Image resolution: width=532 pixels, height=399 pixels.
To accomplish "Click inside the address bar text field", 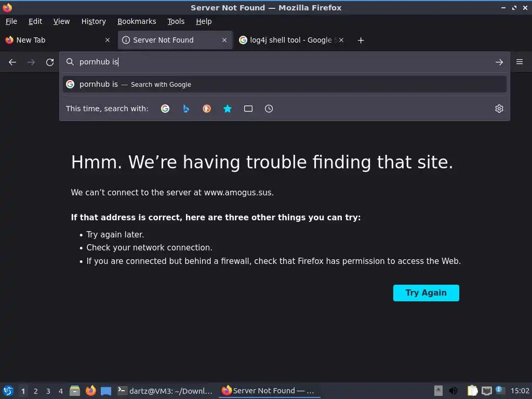I will pyautogui.click(x=285, y=62).
